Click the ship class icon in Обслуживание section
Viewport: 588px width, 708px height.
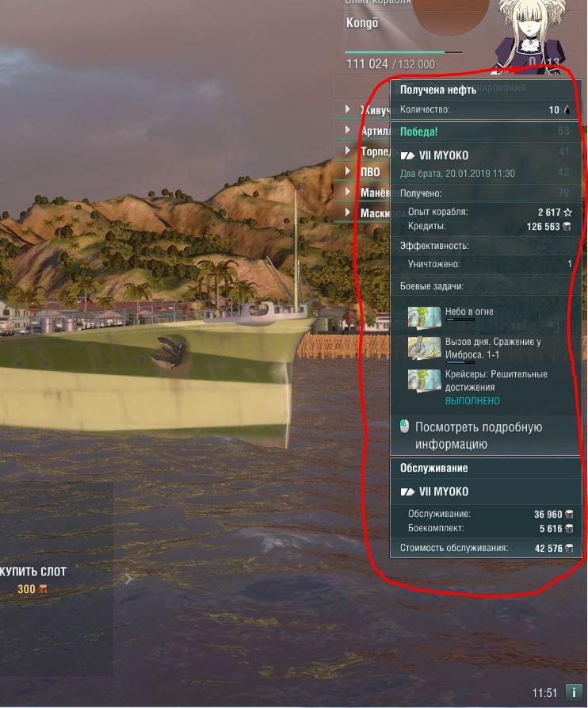[407, 492]
